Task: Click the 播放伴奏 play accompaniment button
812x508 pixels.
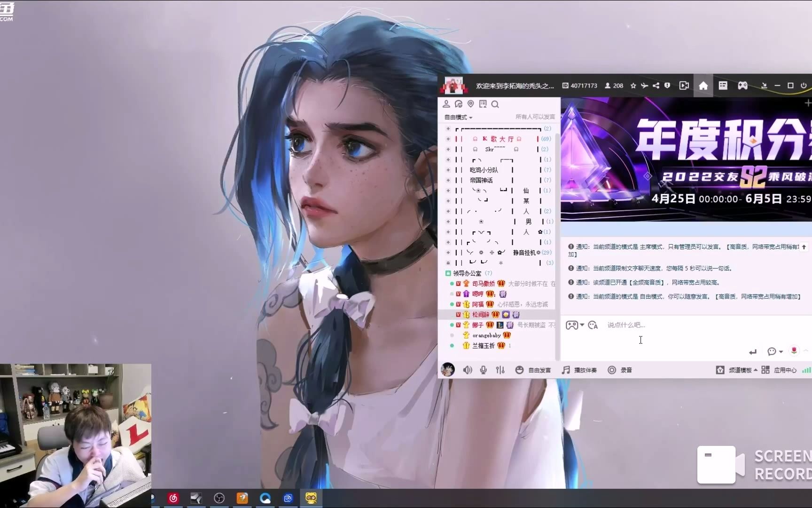Action: click(579, 370)
